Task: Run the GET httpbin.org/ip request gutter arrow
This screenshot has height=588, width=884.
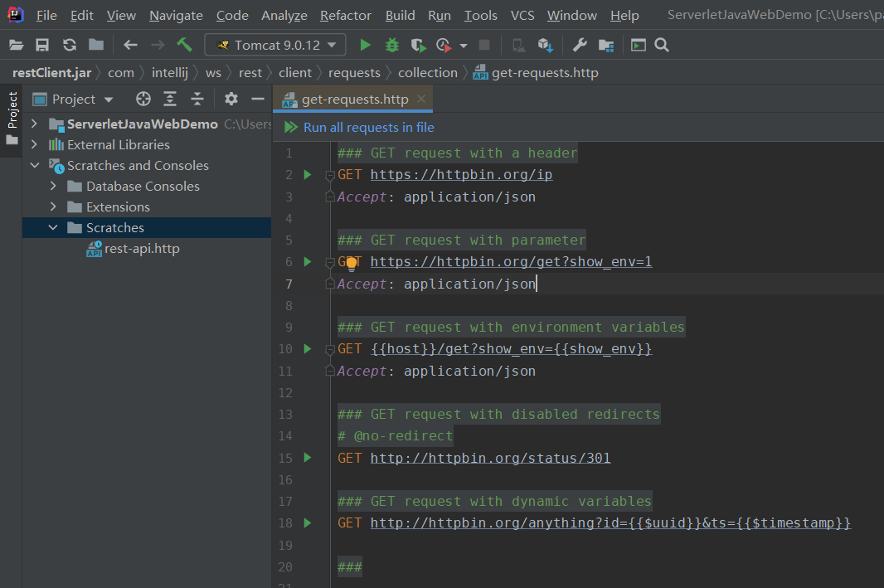Action: [308, 175]
